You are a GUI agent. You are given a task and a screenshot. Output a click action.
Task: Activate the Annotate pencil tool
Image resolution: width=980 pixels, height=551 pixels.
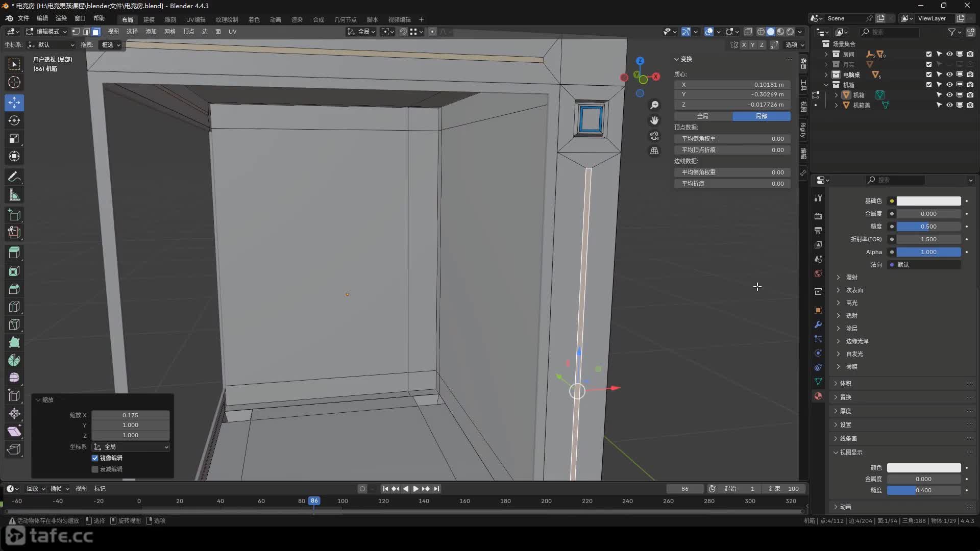(14, 177)
